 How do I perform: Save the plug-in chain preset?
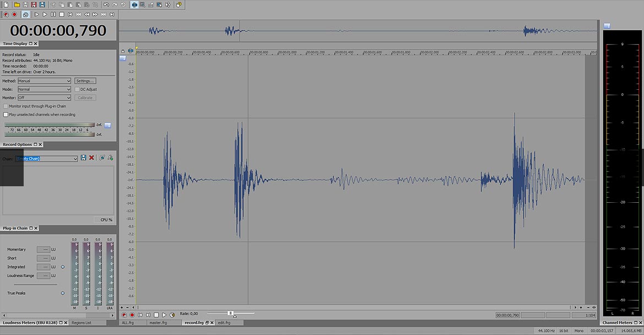83,158
